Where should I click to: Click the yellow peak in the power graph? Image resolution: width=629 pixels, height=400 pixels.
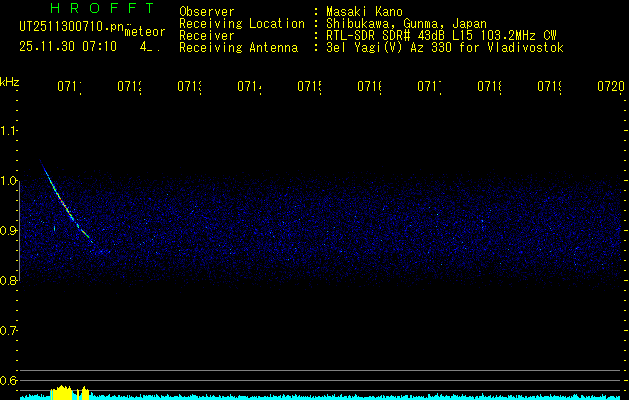point(64,391)
